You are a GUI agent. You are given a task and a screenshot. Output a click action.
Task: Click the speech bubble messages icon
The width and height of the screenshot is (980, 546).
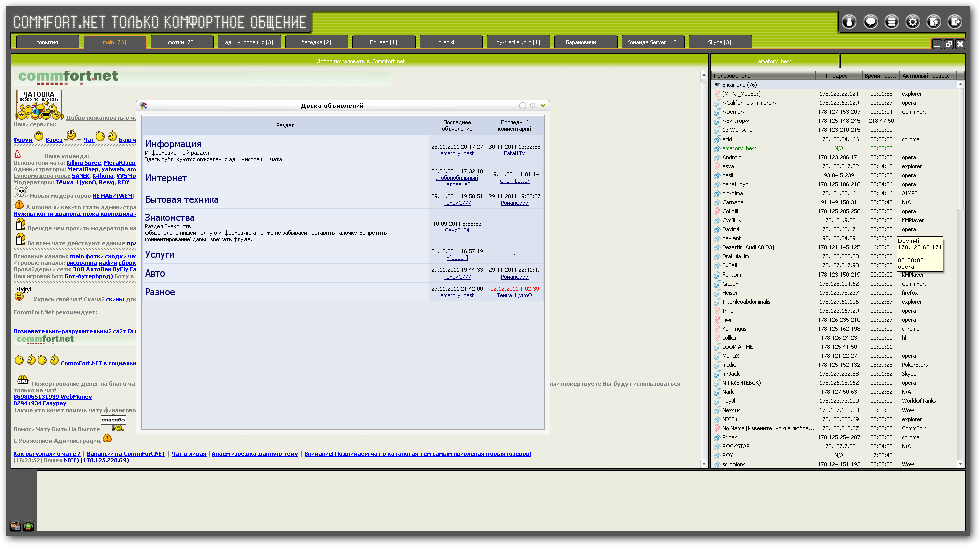coord(870,22)
